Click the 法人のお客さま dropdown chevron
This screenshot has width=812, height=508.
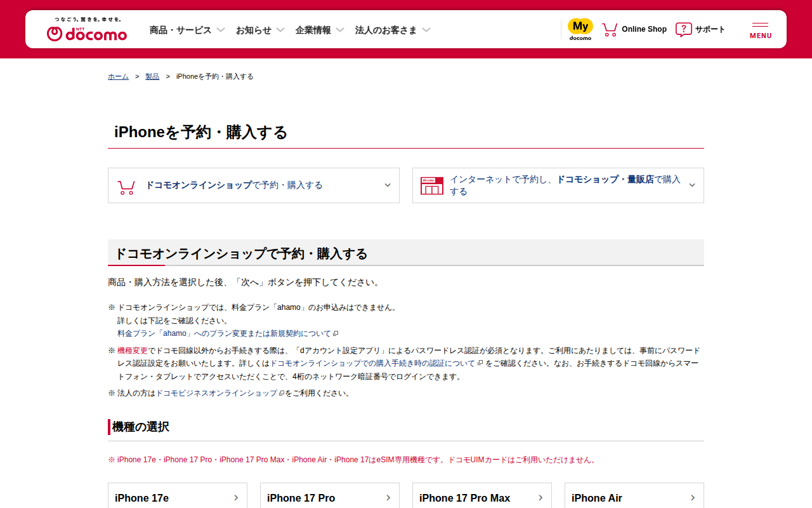point(426,30)
